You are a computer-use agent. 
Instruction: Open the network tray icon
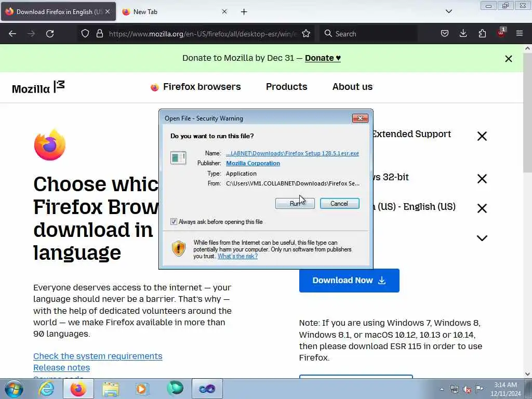(x=454, y=390)
